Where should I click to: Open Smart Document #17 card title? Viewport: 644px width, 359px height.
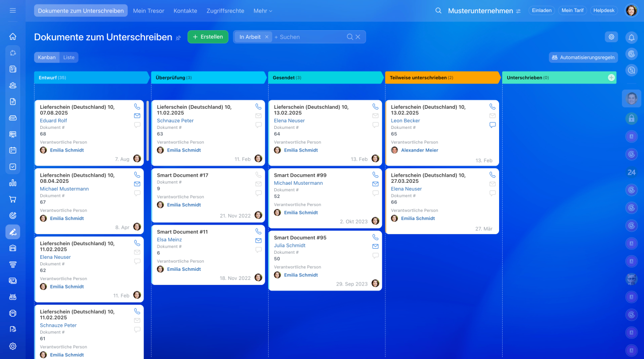[183, 175]
